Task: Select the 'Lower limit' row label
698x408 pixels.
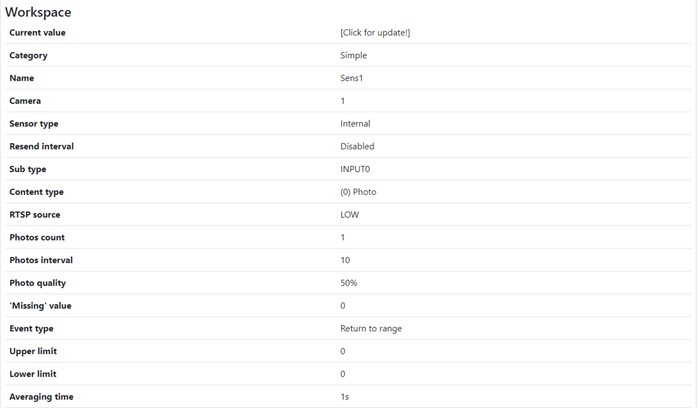Action: pos(33,374)
